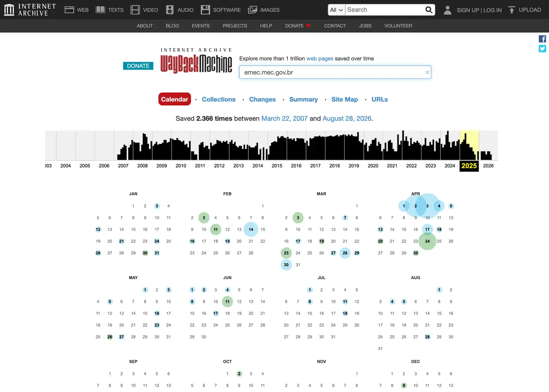549x392 pixels.
Task: Open the Events menu item
Action: click(201, 26)
